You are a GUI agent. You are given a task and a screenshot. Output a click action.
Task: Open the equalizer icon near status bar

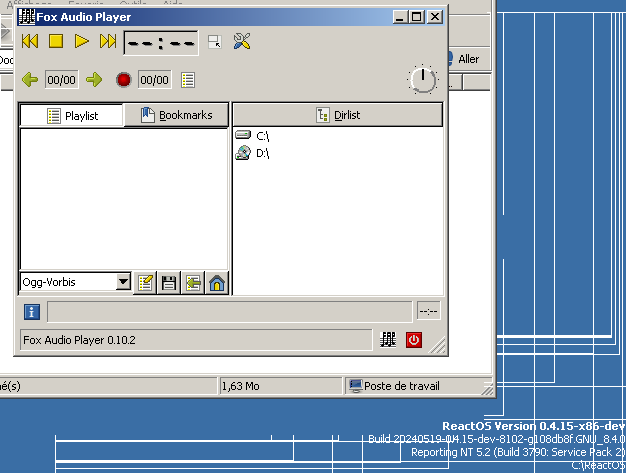click(388, 340)
